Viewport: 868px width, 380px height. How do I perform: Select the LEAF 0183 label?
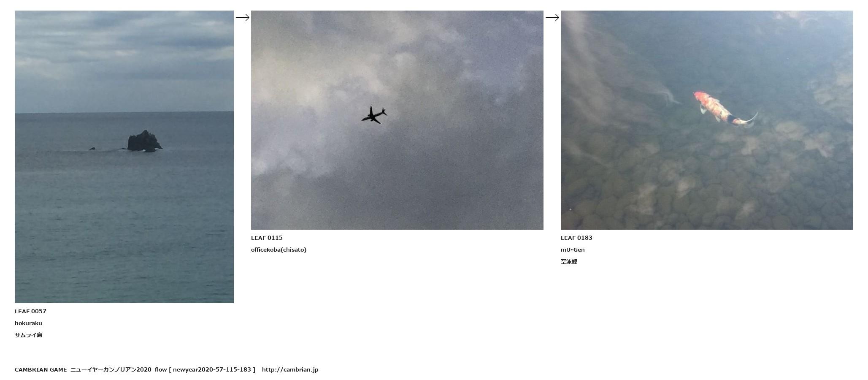point(576,238)
